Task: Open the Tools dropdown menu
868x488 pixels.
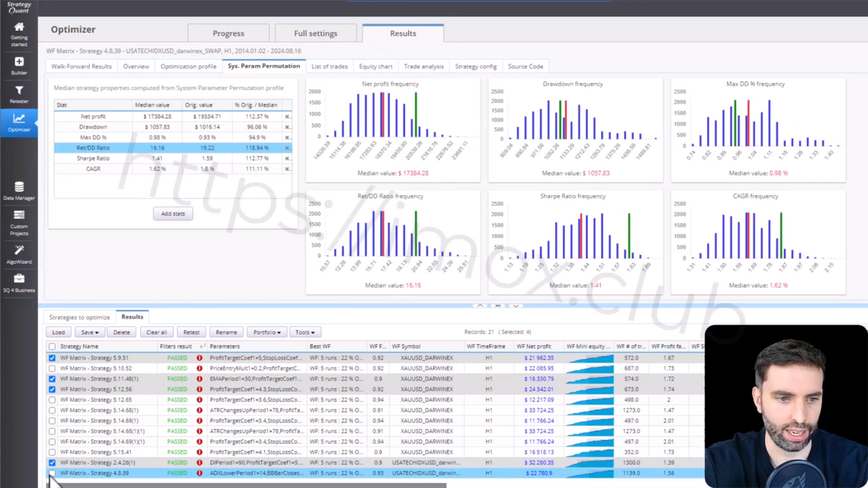Action: [x=305, y=332]
